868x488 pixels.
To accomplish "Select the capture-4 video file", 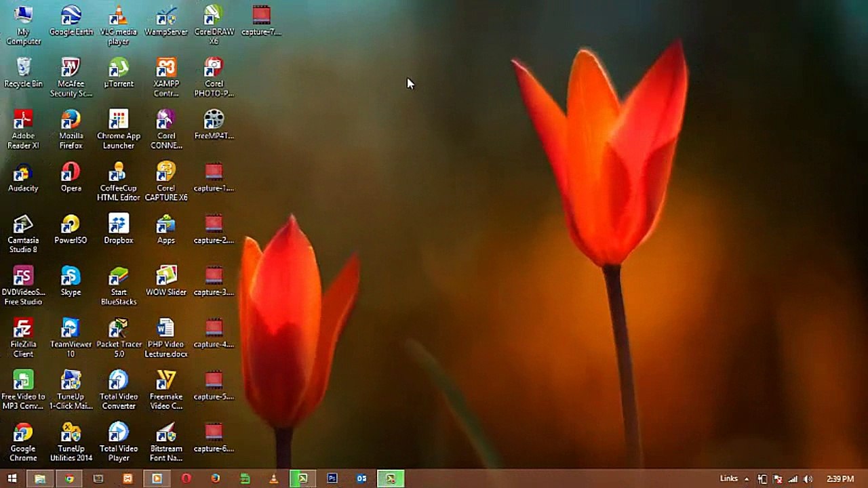I will click(214, 333).
